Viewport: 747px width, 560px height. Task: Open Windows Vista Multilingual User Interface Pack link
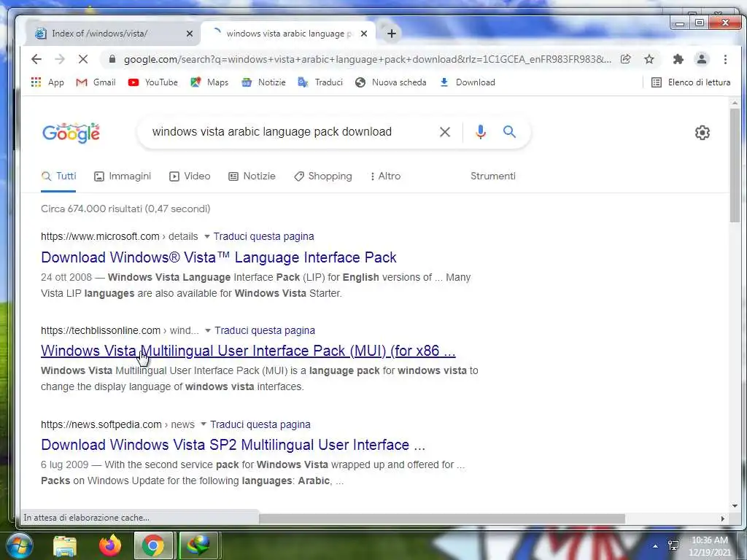(x=248, y=351)
